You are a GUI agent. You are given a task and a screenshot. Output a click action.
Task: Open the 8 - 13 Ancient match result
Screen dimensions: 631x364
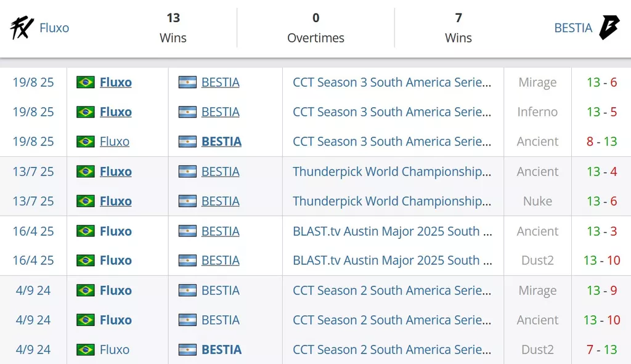tap(601, 142)
